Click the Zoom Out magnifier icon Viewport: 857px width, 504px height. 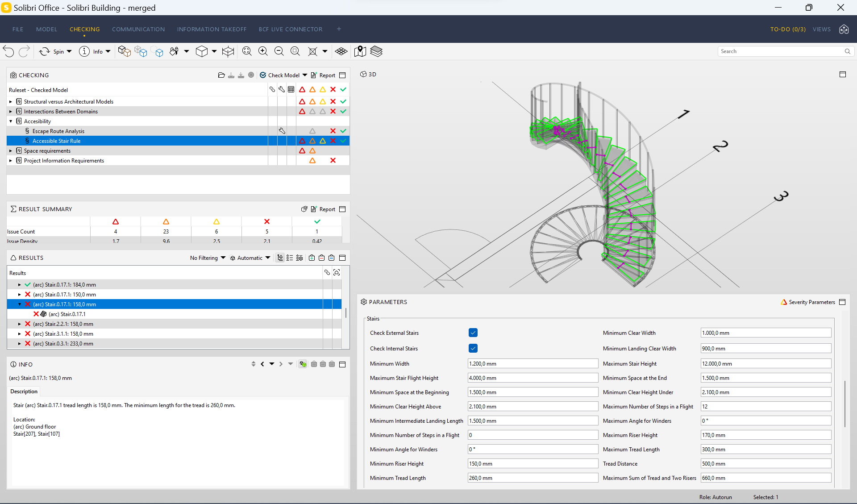(x=279, y=51)
